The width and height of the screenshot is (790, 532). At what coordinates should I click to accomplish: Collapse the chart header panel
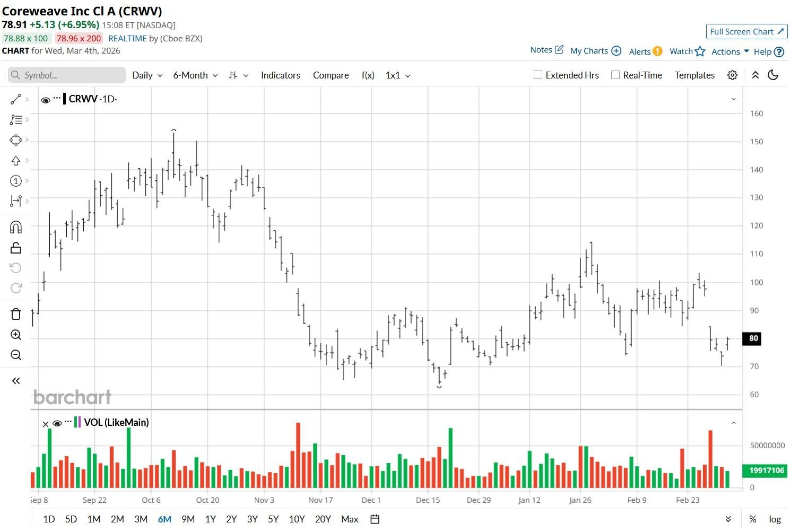coord(755,75)
